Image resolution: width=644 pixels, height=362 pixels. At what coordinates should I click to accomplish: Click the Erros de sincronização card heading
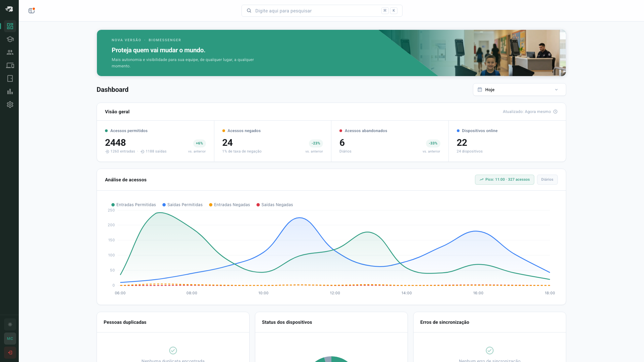[444, 322]
